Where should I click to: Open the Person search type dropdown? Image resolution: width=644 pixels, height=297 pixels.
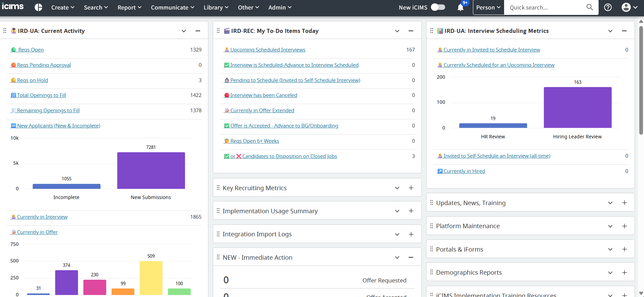pos(489,7)
